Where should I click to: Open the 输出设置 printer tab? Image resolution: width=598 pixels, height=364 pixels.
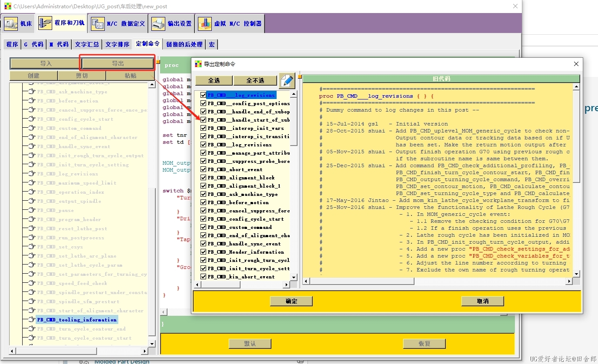pos(171,23)
